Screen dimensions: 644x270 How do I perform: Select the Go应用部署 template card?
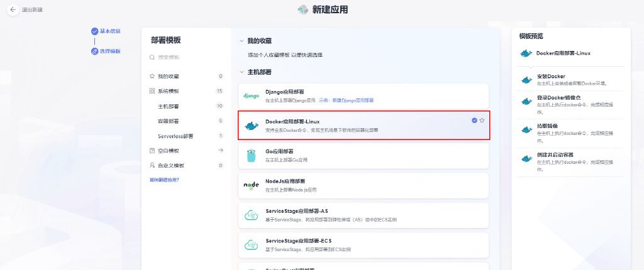364,156
